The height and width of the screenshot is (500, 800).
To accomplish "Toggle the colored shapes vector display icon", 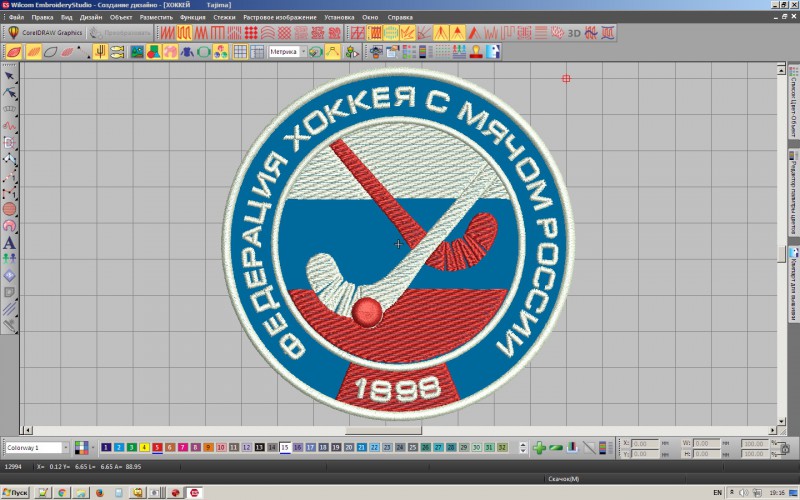I will (154, 52).
